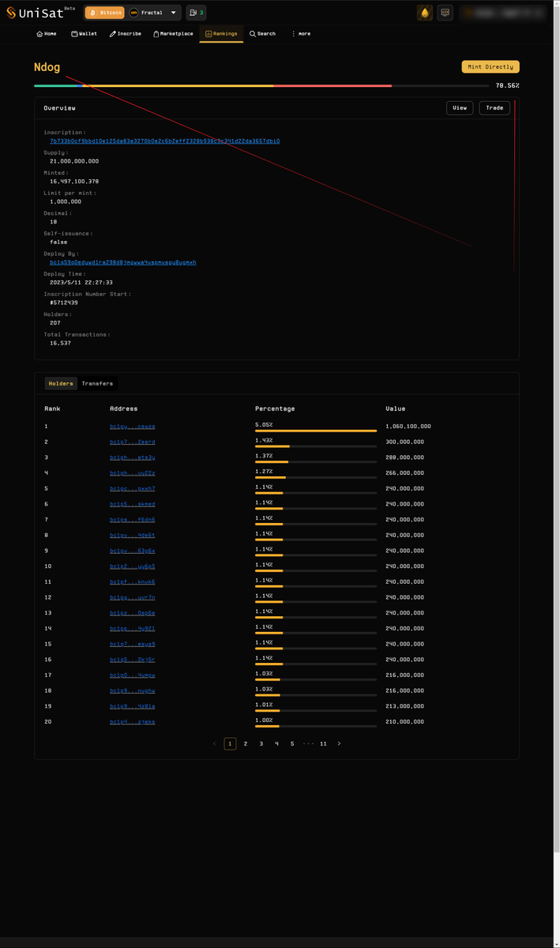Viewport: 560px width, 948px height.
Task: Click Inscription Number Start #5712439
Action: (64, 303)
